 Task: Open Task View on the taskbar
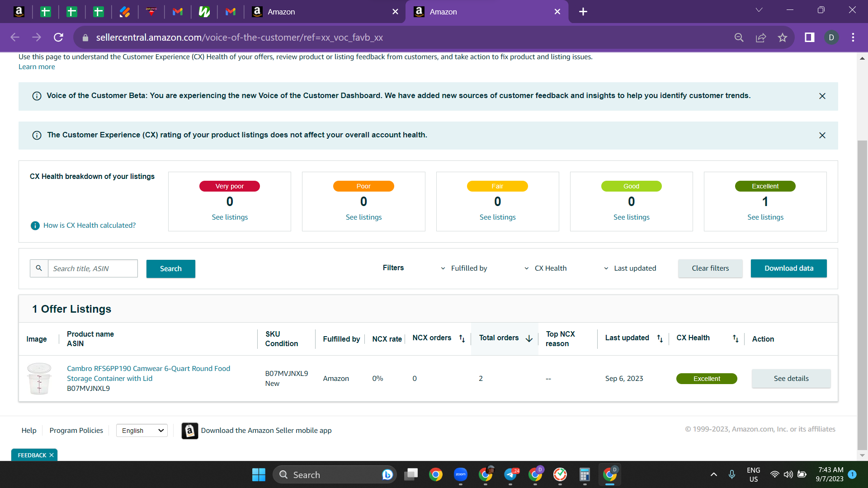point(411,474)
